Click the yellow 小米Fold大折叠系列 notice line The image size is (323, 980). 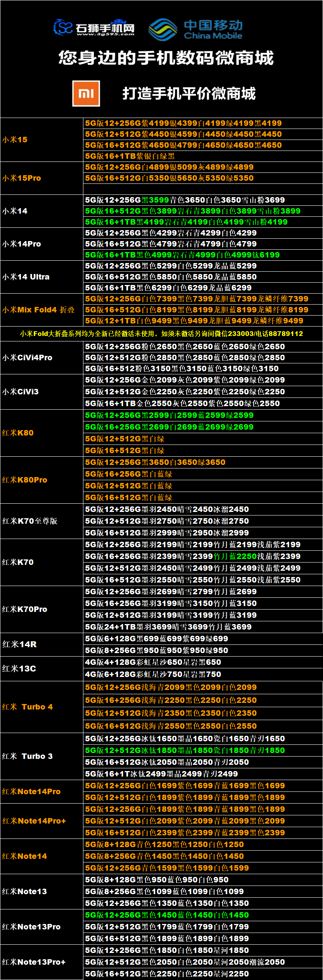pyautogui.click(x=161, y=334)
